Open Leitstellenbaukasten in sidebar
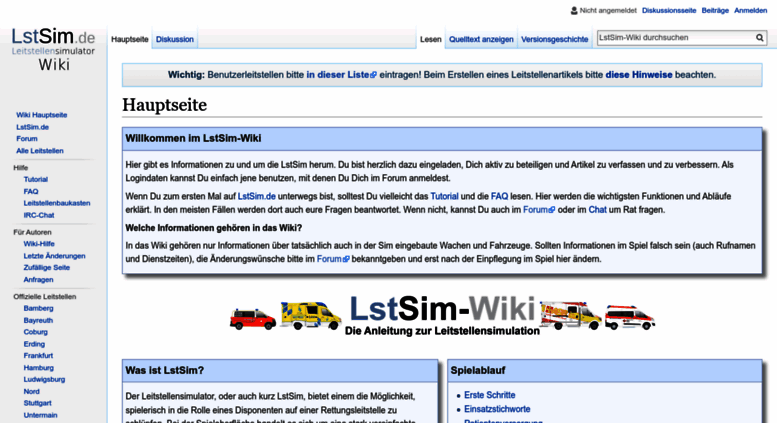777x423 pixels. 57,203
